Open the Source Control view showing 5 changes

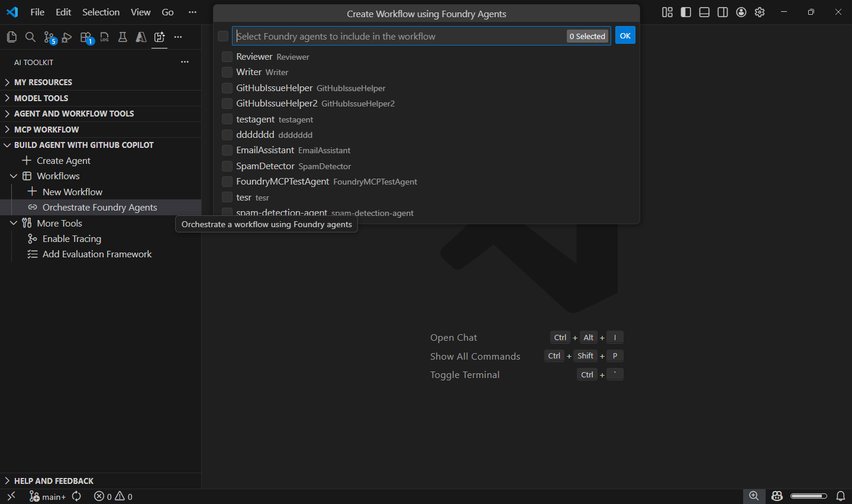coord(49,37)
